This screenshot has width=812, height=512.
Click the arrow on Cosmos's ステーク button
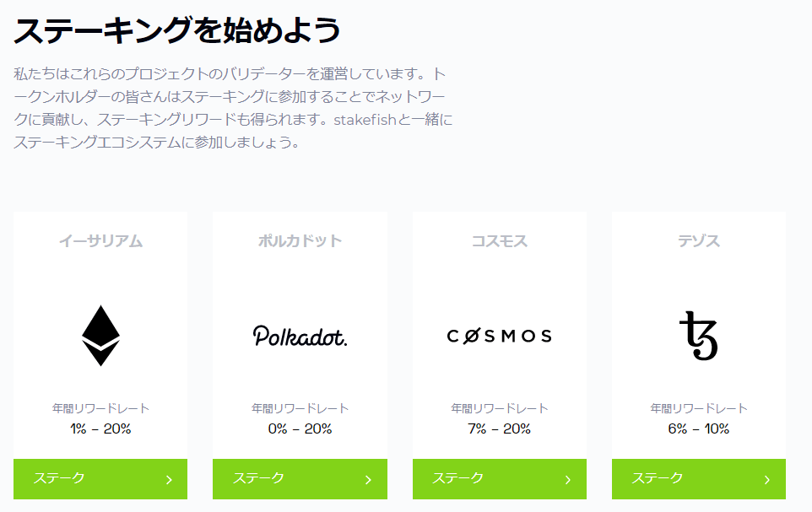[567, 480]
